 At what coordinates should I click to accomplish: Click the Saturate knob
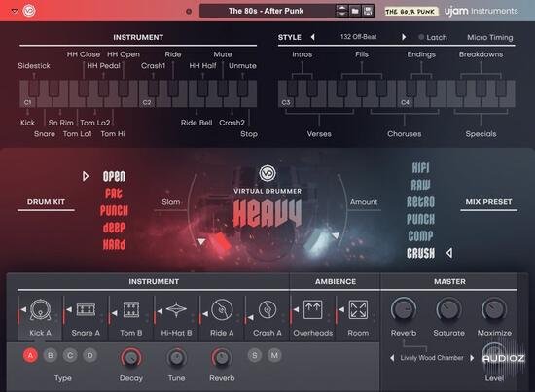[449, 309]
